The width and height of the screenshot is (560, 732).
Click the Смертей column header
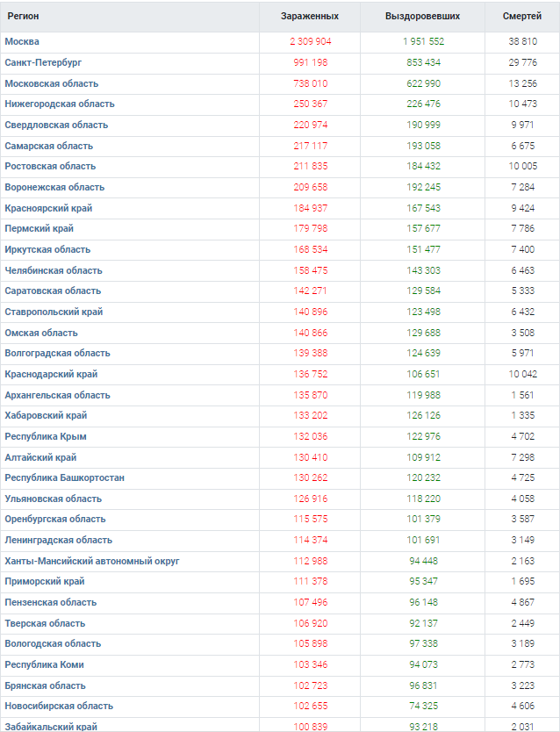click(x=521, y=17)
